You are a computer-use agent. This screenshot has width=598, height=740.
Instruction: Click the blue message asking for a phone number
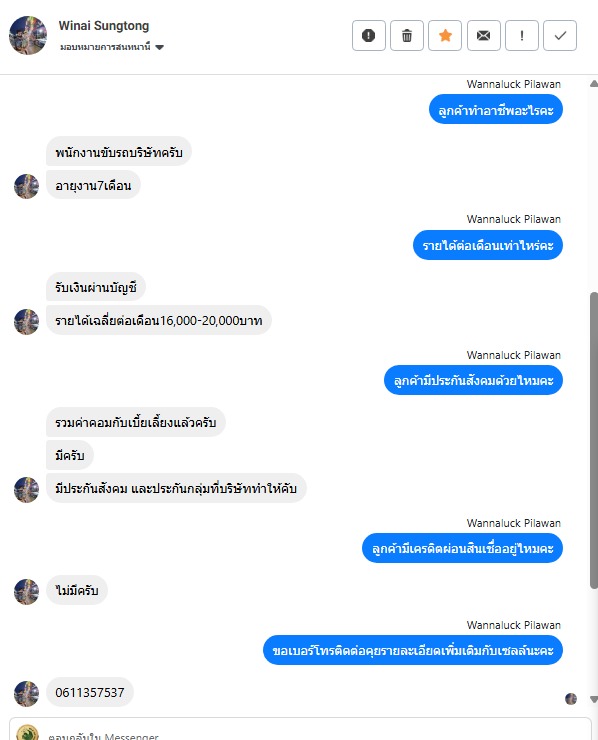coord(413,650)
